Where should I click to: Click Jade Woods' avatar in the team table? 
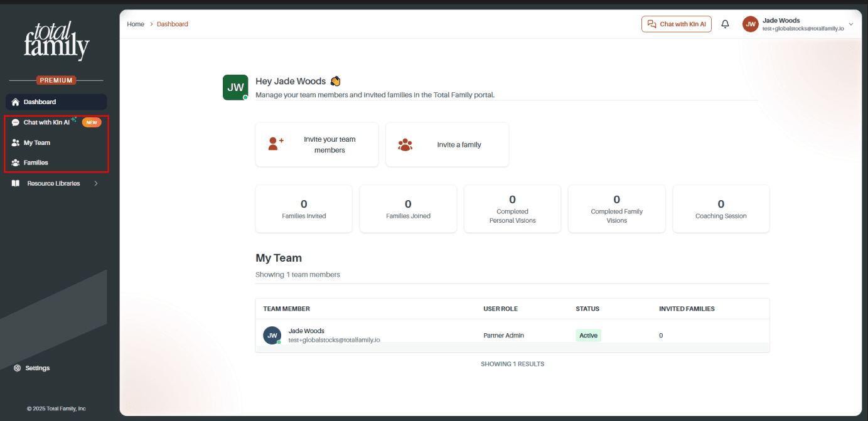(x=272, y=335)
